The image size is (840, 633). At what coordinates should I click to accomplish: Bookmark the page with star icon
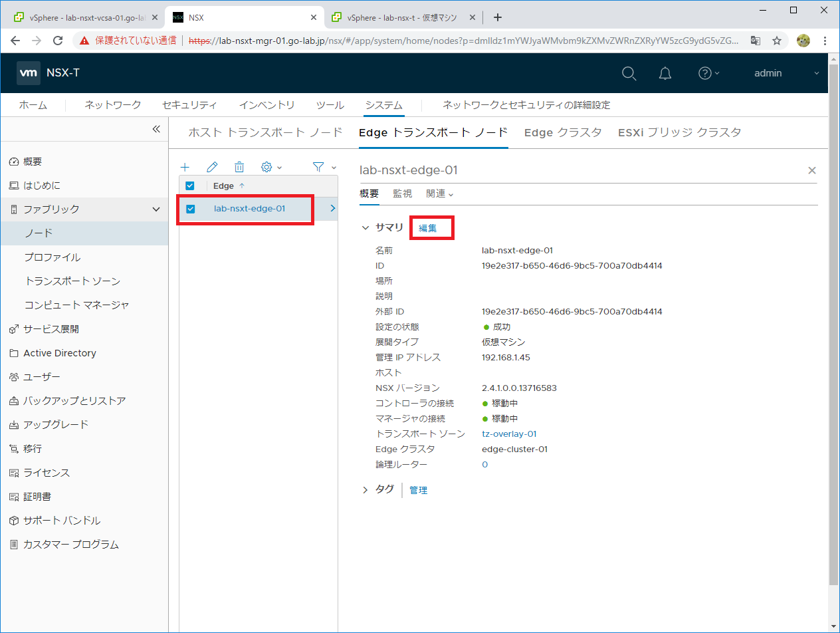[776, 41]
